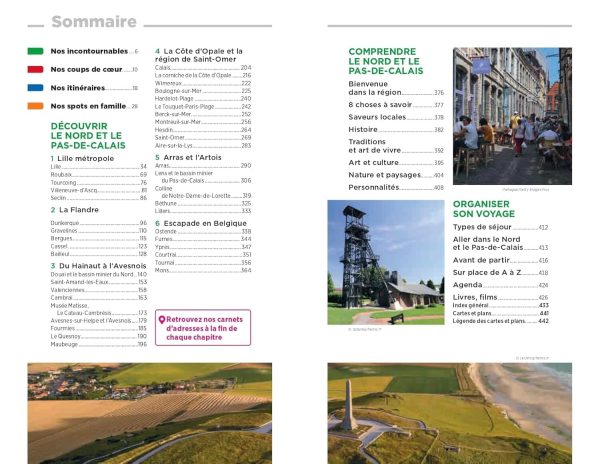This screenshot has height=464, width=600.
Task: Click the Ypres entry
Action: [x=203, y=247]
